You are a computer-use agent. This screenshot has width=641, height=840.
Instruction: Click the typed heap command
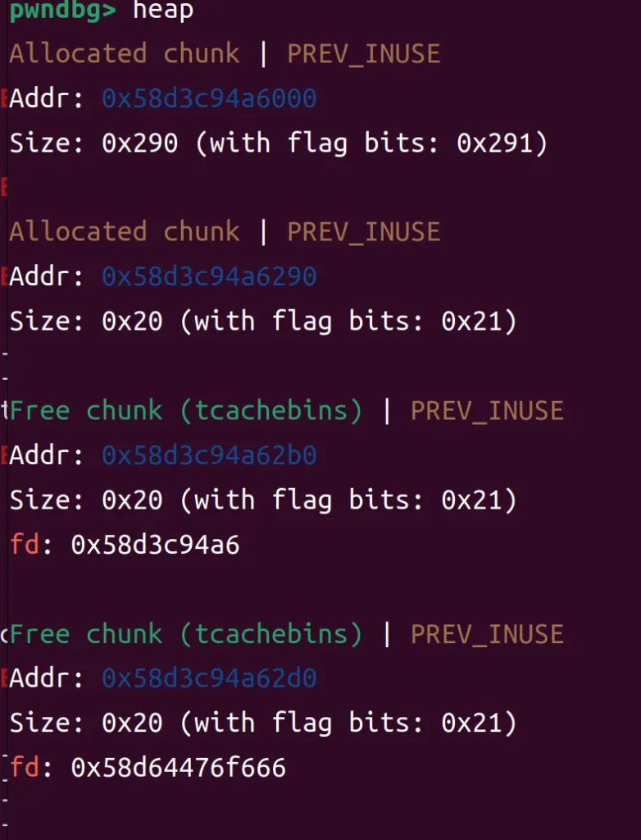(x=163, y=11)
